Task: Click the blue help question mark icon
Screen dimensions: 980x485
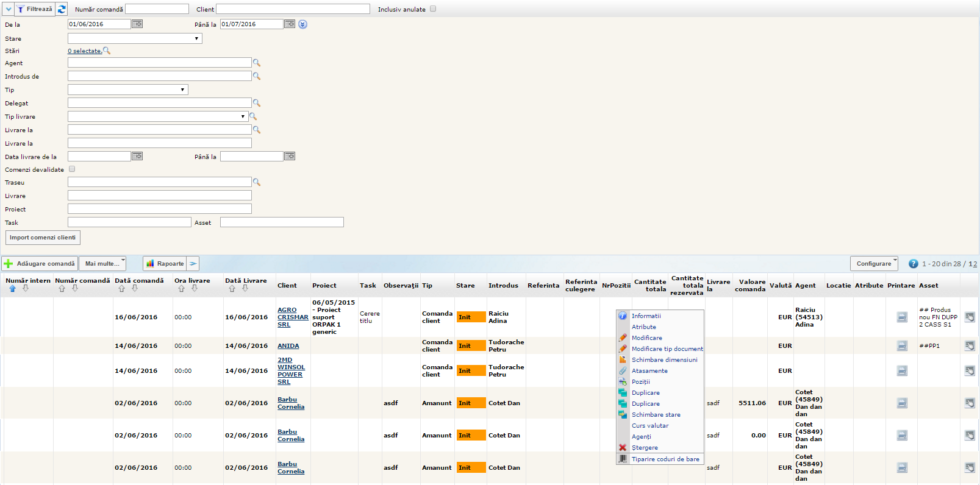Action: point(913,264)
